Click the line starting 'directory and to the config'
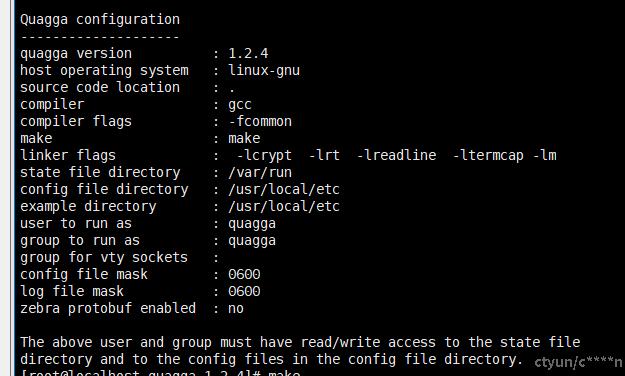Screen dimensions: 625x376 click(271, 360)
